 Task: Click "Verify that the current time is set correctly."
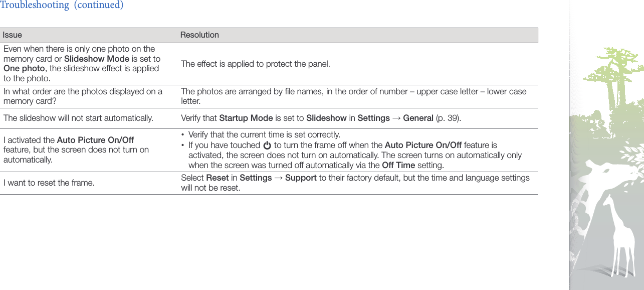coord(264,135)
